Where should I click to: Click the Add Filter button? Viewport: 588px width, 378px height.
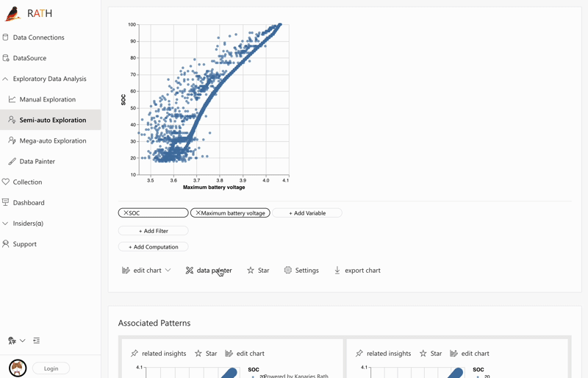point(153,231)
